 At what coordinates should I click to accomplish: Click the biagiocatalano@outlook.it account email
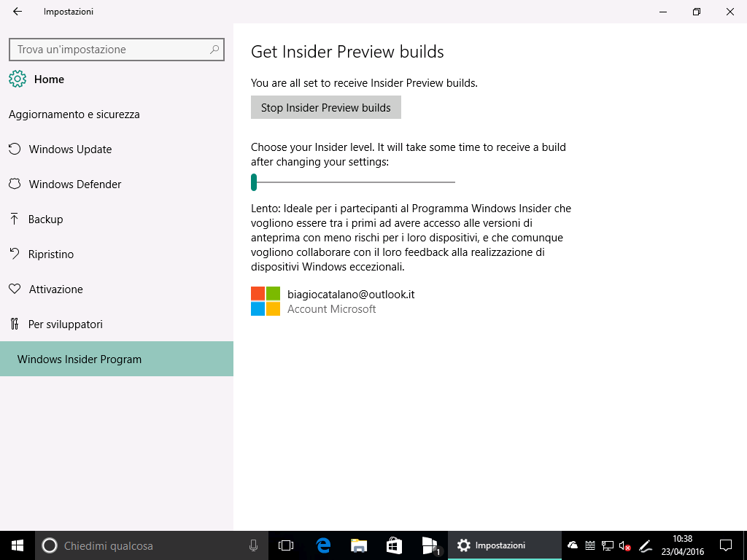point(351,295)
